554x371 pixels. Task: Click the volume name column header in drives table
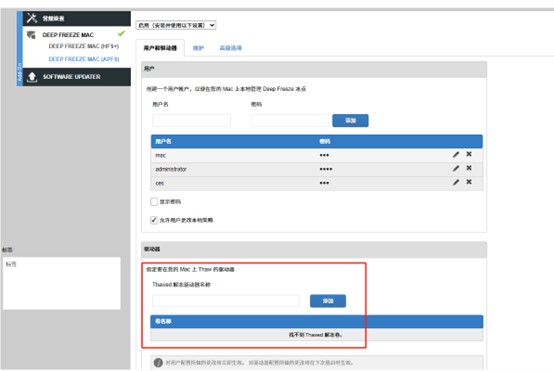[163, 322]
